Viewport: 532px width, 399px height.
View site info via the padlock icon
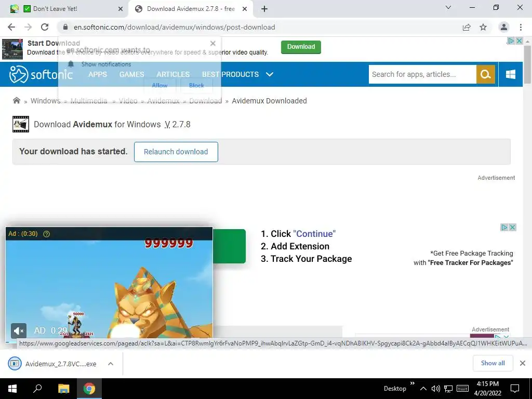pyautogui.click(x=65, y=27)
